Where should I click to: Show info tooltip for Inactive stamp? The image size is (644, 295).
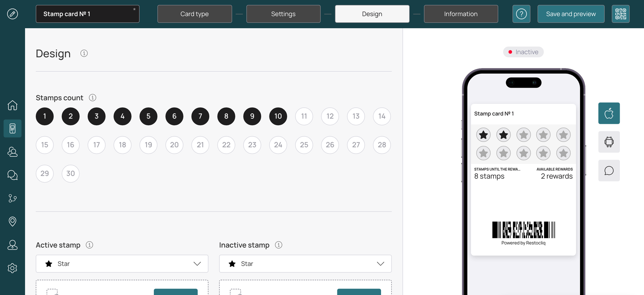[279, 245]
